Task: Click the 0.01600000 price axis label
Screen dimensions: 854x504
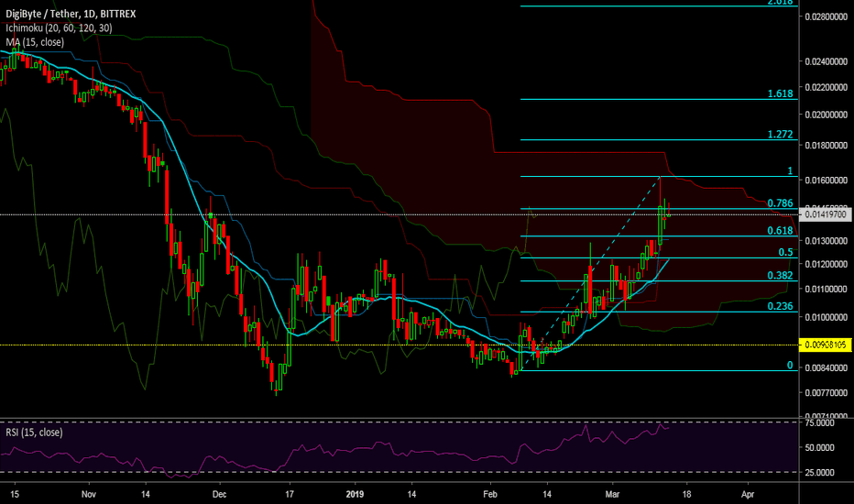Action: click(827, 181)
